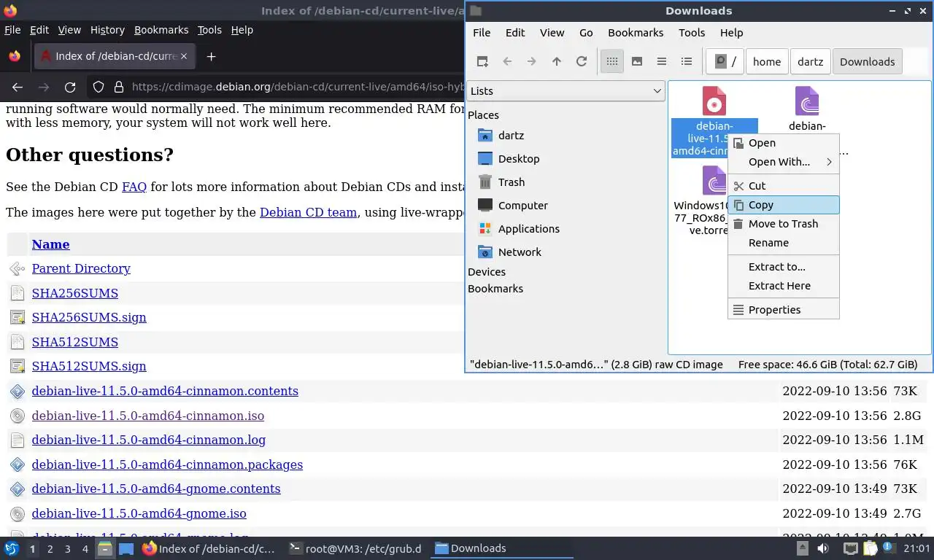Open SHA512SUMS.sign link
Viewport: 934px width, 560px height.
click(x=89, y=366)
